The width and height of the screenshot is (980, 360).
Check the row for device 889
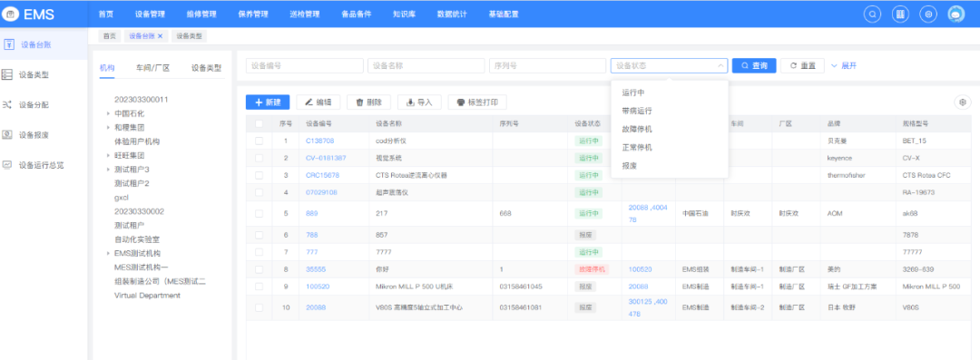(x=259, y=214)
